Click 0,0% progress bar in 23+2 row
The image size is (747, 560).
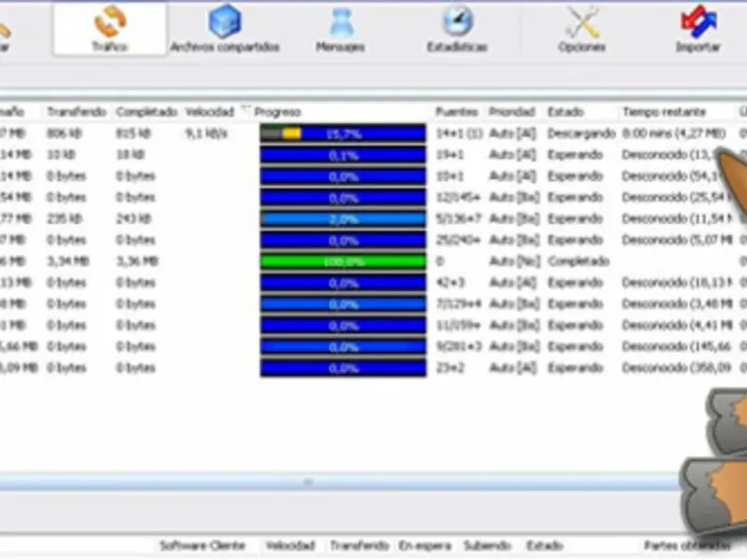pos(343,368)
